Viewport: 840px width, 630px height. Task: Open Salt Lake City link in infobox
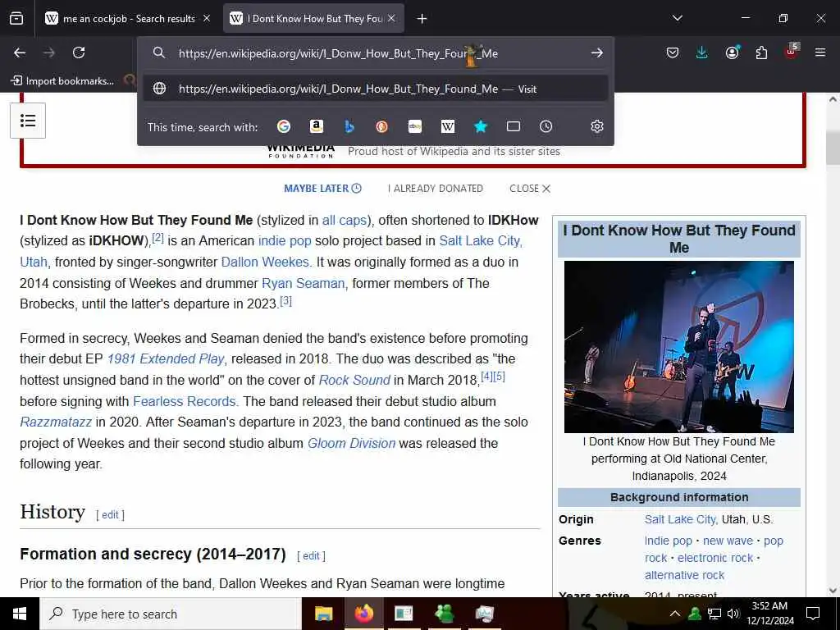679,519
